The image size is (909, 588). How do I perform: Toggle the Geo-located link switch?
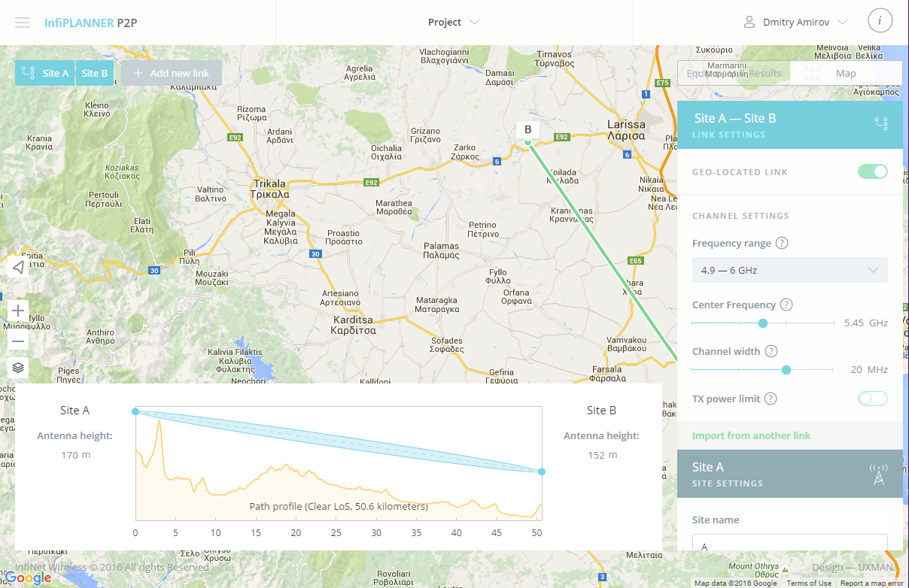(873, 171)
